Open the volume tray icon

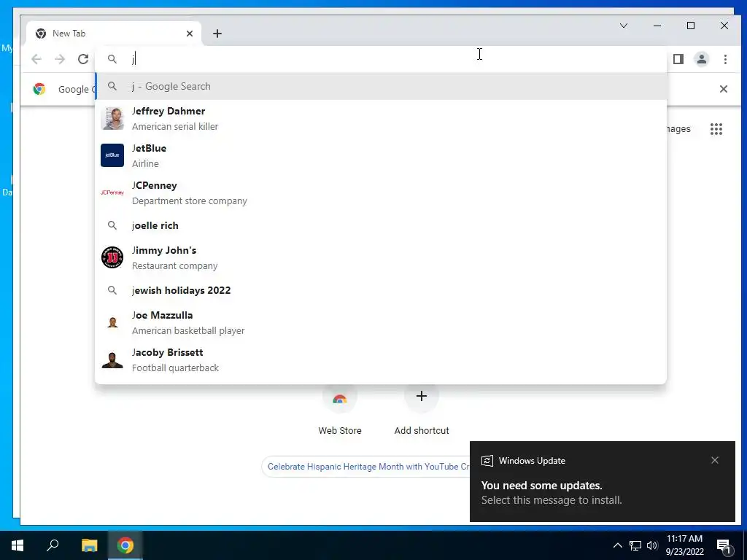652,545
